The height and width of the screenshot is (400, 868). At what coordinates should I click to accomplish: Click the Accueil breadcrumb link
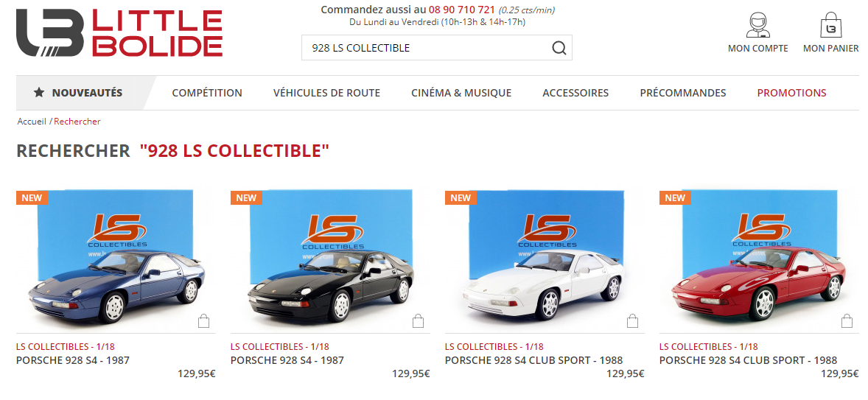pyautogui.click(x=32, y=121)
